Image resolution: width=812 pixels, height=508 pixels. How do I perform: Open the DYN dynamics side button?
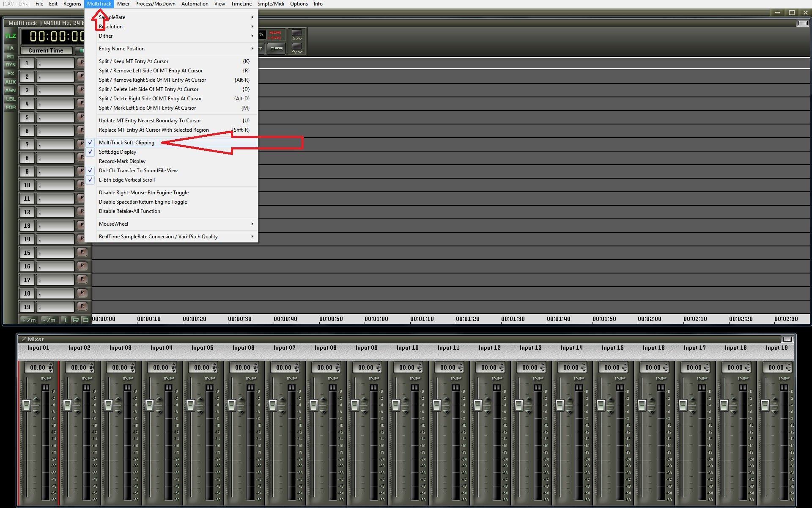(11, 65)
